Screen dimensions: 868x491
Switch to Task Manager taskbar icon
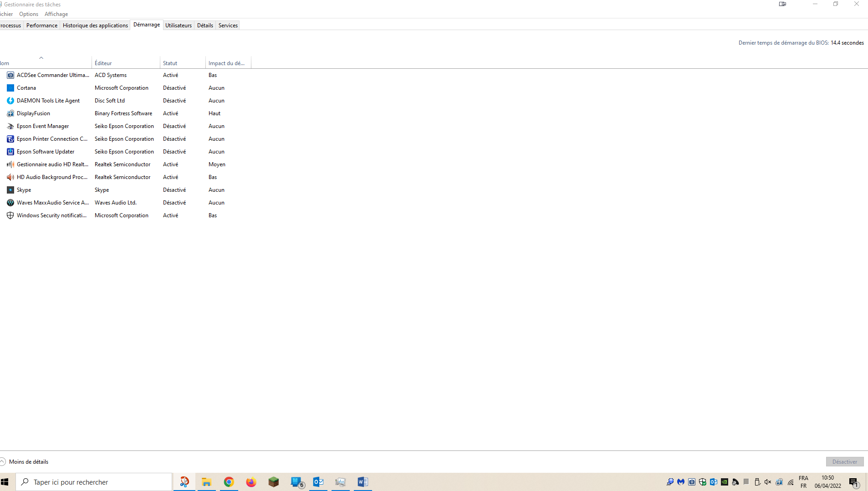coord(341,482)
